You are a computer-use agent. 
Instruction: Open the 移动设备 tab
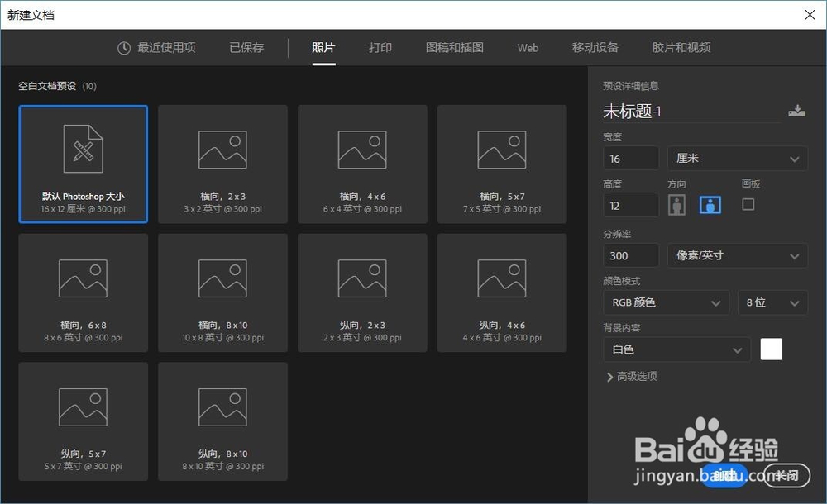pyautogui.click(x=595, y=48)
